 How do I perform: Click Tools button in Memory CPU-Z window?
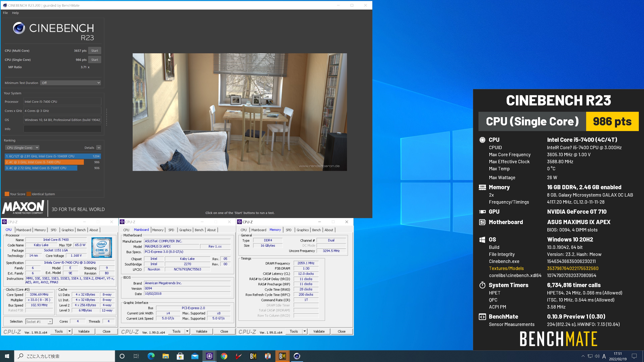tap(294, 331)
